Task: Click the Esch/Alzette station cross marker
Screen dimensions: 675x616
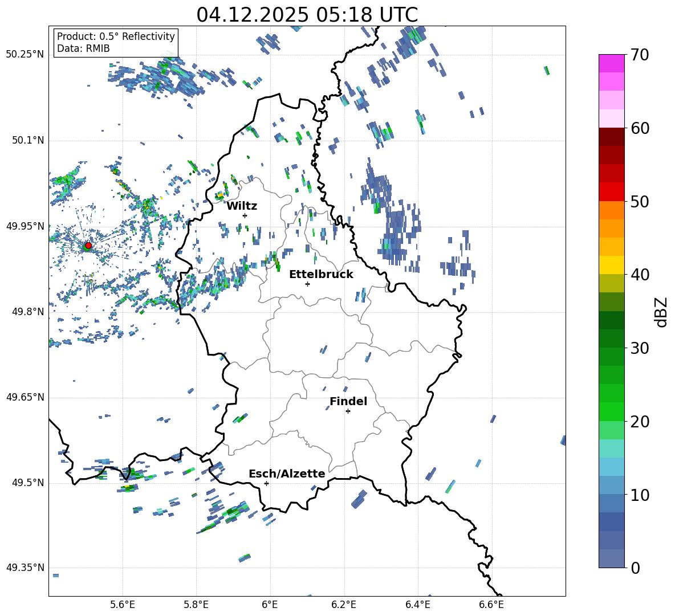Action: coord(266,483)
